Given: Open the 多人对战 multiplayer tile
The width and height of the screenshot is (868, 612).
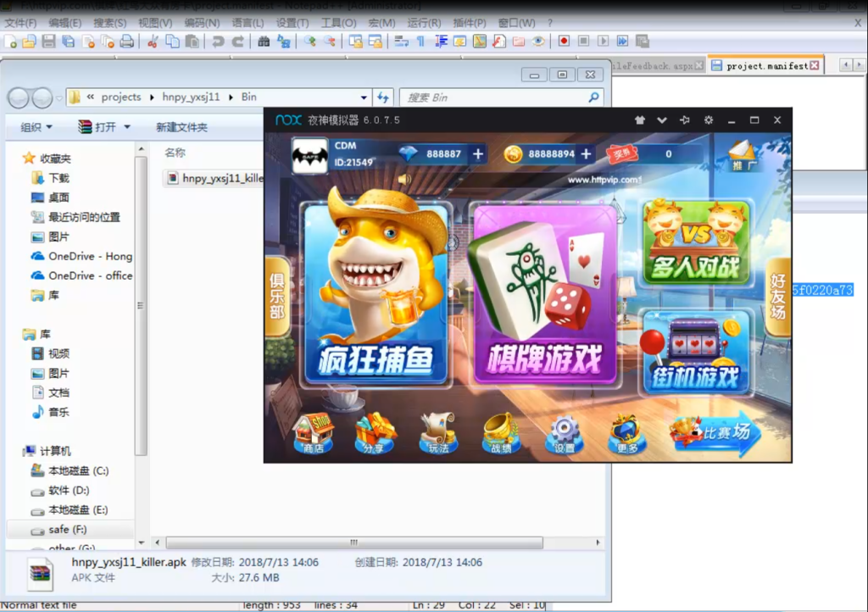Looking at the screenshot, I should [696, 243].
